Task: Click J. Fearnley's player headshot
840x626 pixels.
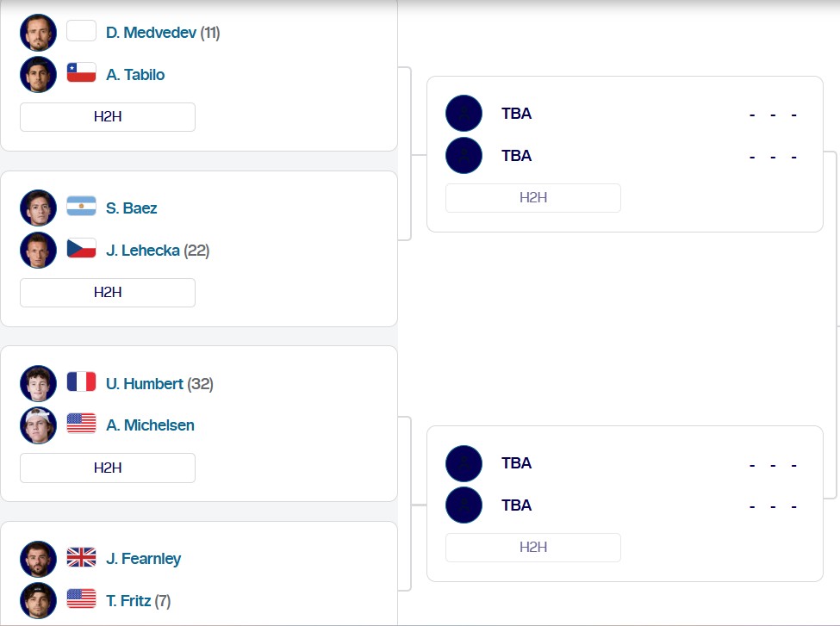Action: (38, 559)
